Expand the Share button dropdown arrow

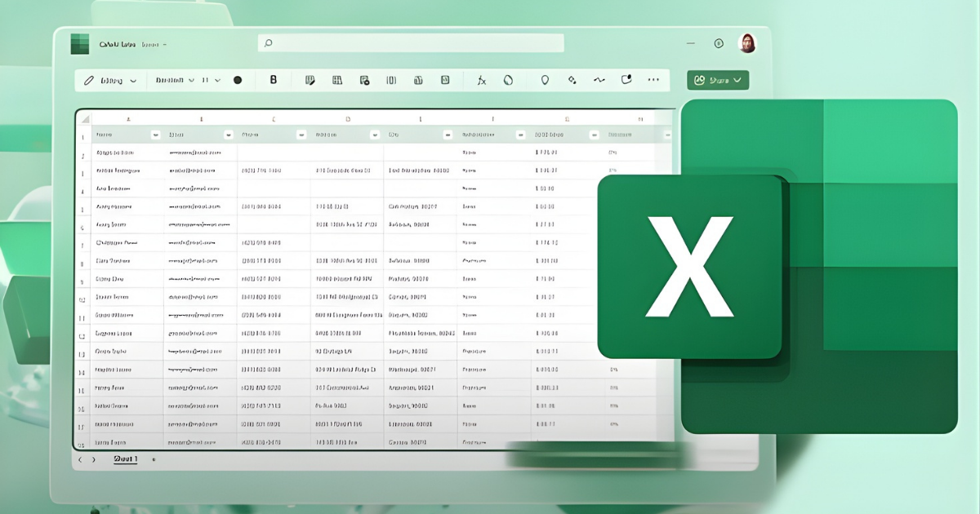(737, 80)
